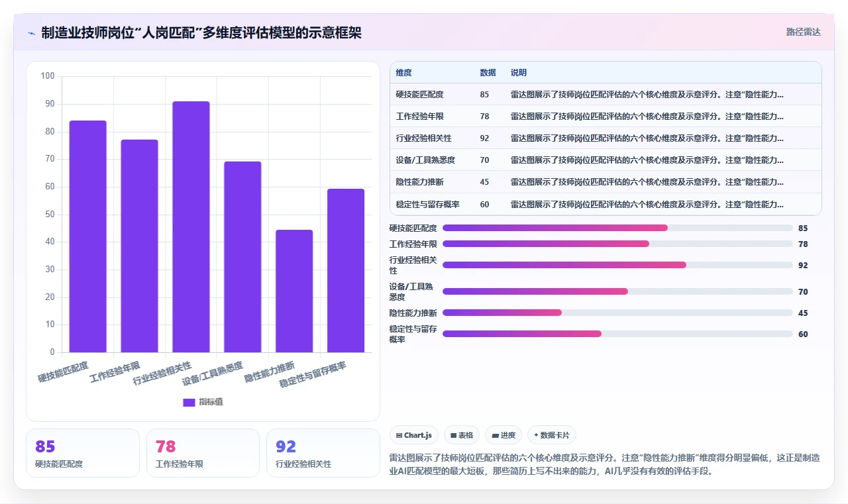The image size is (848, 504).
Task: Click the 行业经验相关性 x-axis label
Action: tap(163, 372)
